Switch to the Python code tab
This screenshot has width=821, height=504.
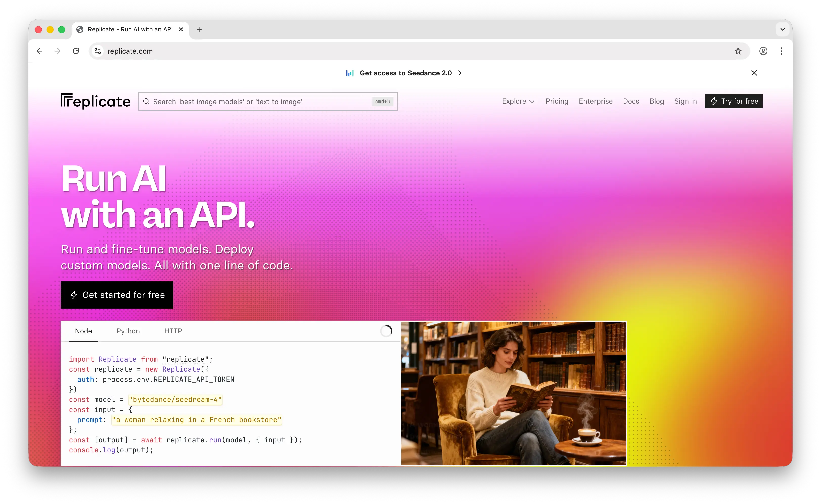tap(128, 331)
